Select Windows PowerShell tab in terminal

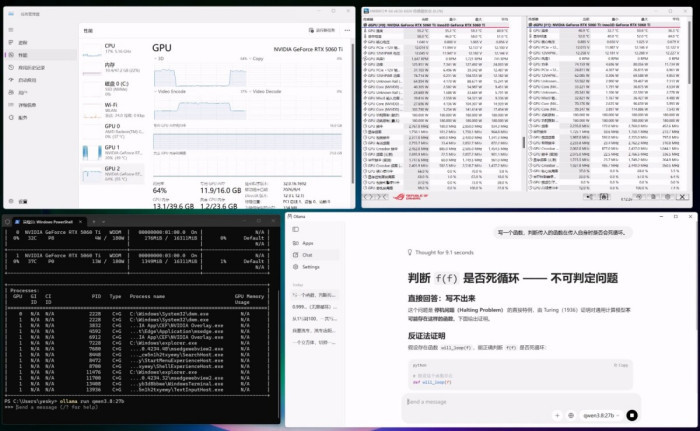click(48, 222)
